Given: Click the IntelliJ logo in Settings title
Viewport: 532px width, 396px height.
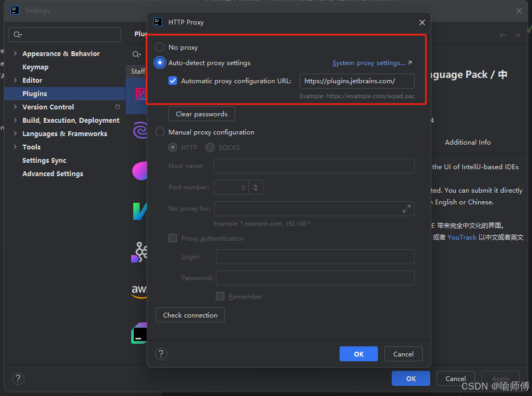Looking at the screenshot, I should click(15, 10).
